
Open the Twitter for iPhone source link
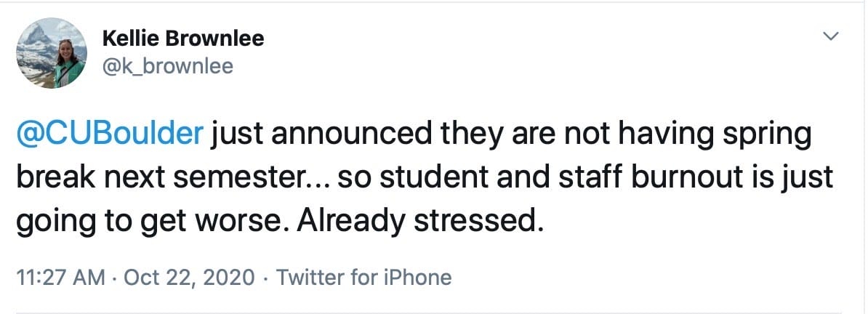363,277
